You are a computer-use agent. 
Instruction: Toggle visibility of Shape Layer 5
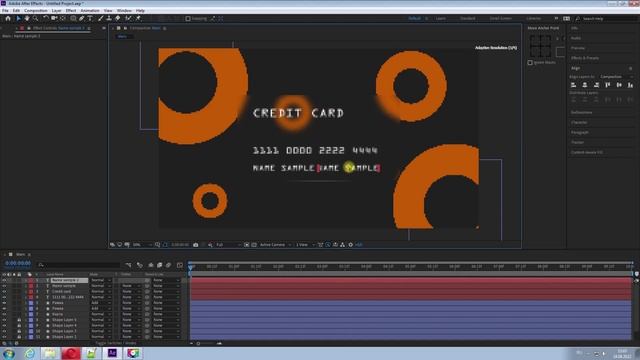[x=4, y=320]
